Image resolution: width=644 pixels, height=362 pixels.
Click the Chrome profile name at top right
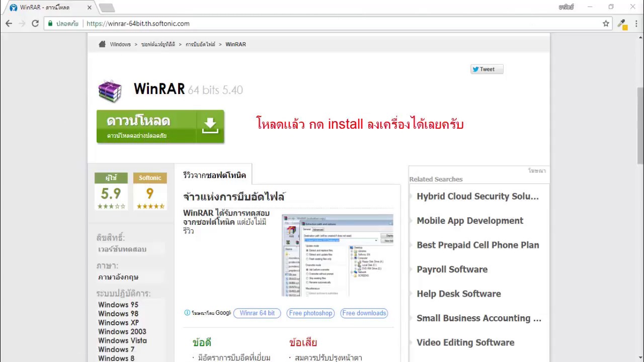[x=566, y=7]
